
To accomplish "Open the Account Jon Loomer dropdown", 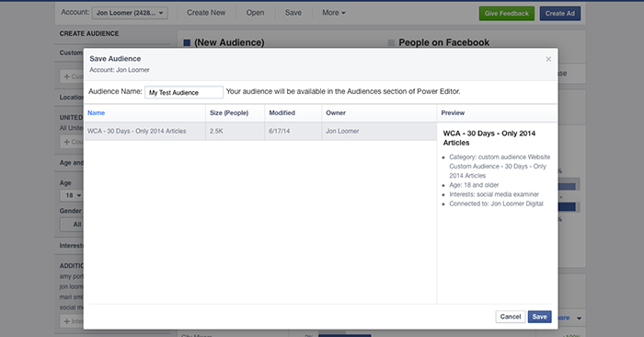I will point(130,13).
